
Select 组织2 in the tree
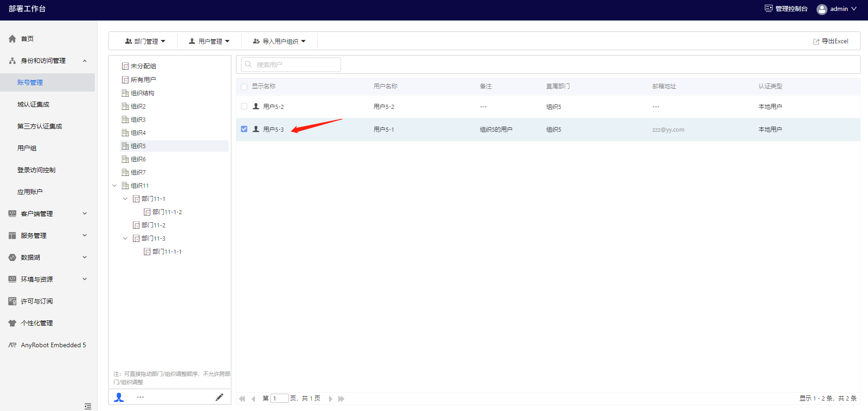tap(138, 106)
